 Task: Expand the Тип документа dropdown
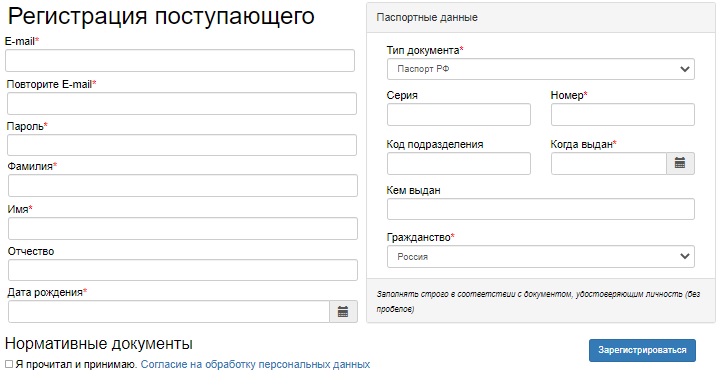pos(541,69)
